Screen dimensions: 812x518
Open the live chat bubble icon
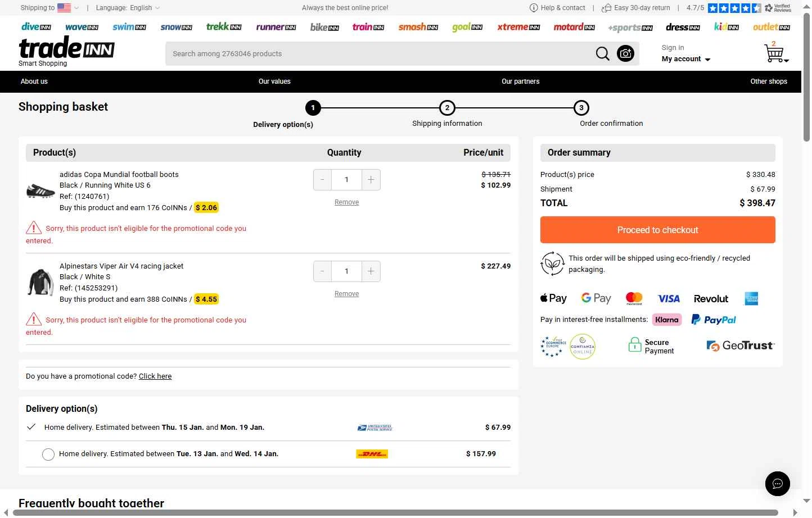click(x=777, y=483)
